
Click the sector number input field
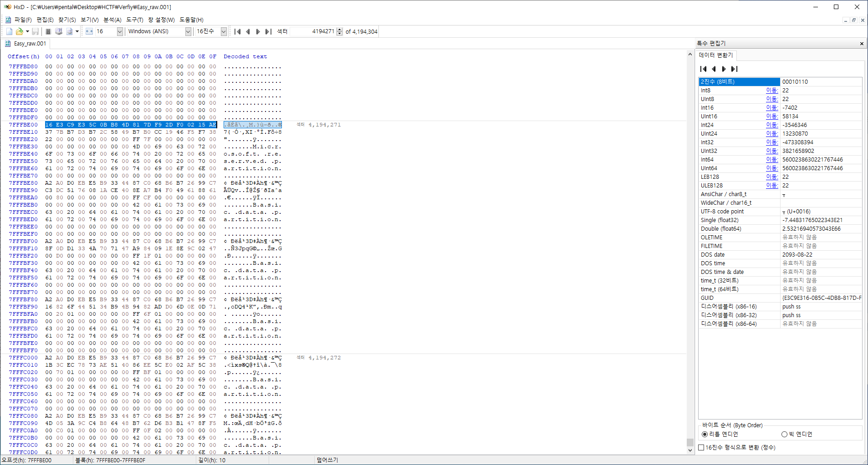point(313,31)
